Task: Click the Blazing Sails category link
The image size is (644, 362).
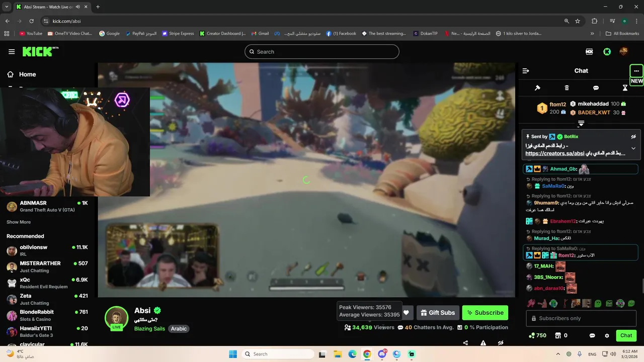Action: tap(149, 329)
